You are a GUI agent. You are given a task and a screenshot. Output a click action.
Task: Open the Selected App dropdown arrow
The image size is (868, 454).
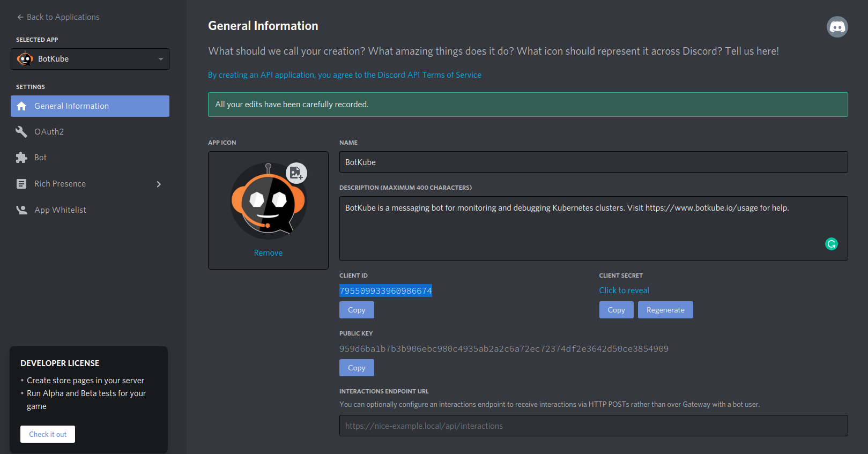(x=161, y=59)
